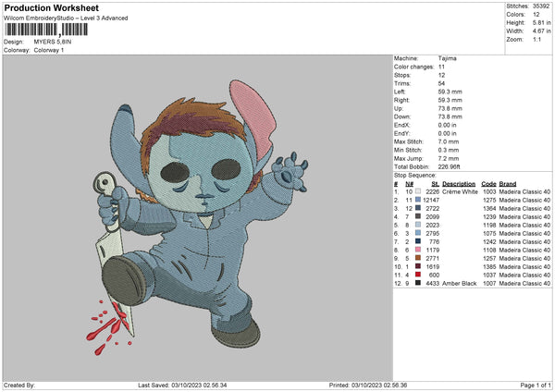Click the "Amber Black" description
This screenshot has height=392, width=555.
click(460, 283)
